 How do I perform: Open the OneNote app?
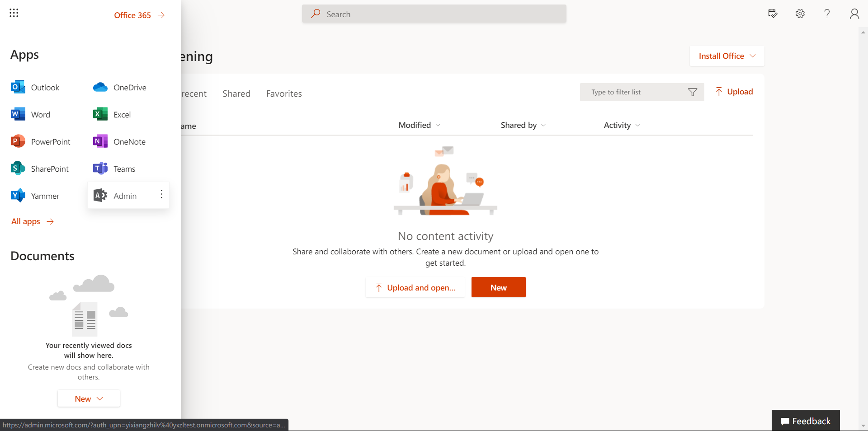tap(119, 141)
